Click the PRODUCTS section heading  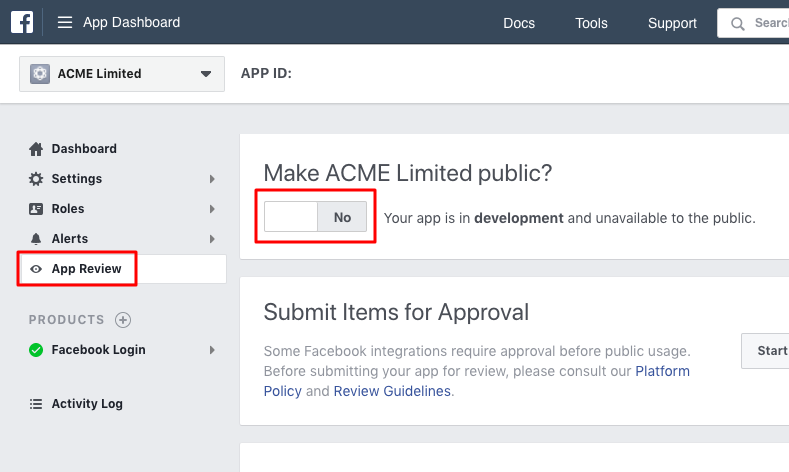tap(66, 320)
